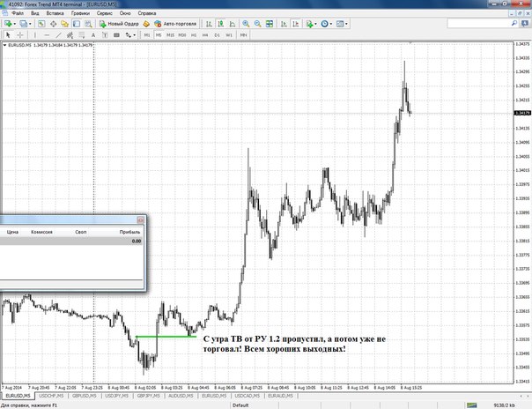Toggle Авто-торговля (AutoTrading)
This screenshot has height=409, width=532.
click(175, 24)
